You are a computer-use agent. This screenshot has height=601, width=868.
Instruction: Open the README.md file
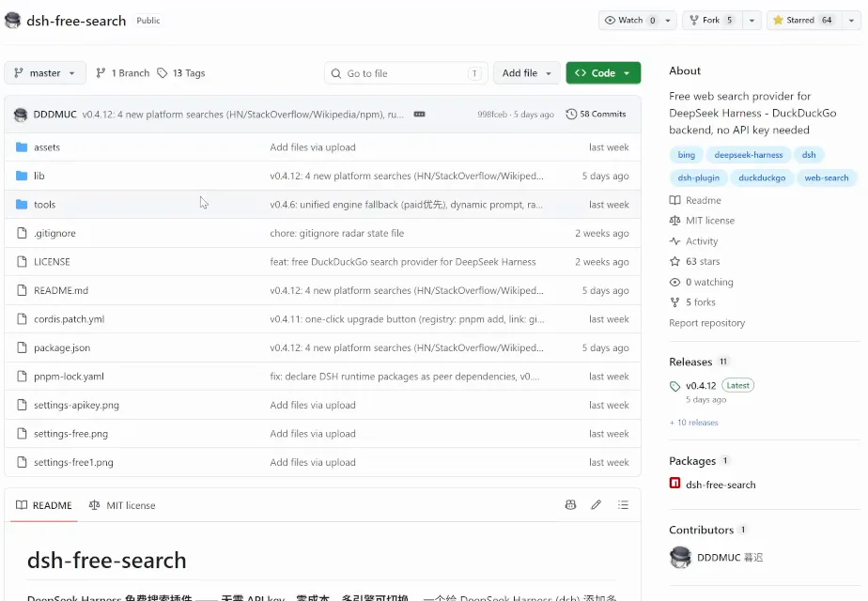coord(61,290)
